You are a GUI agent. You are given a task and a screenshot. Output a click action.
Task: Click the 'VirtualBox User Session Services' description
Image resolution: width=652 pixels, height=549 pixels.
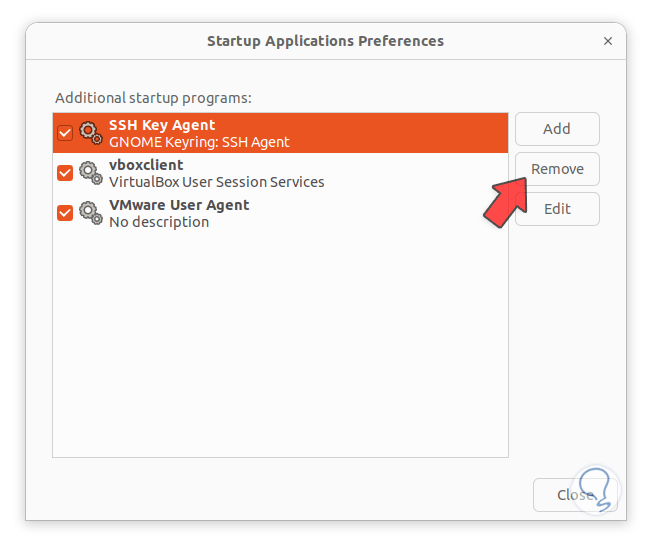[x=216, y=182]
